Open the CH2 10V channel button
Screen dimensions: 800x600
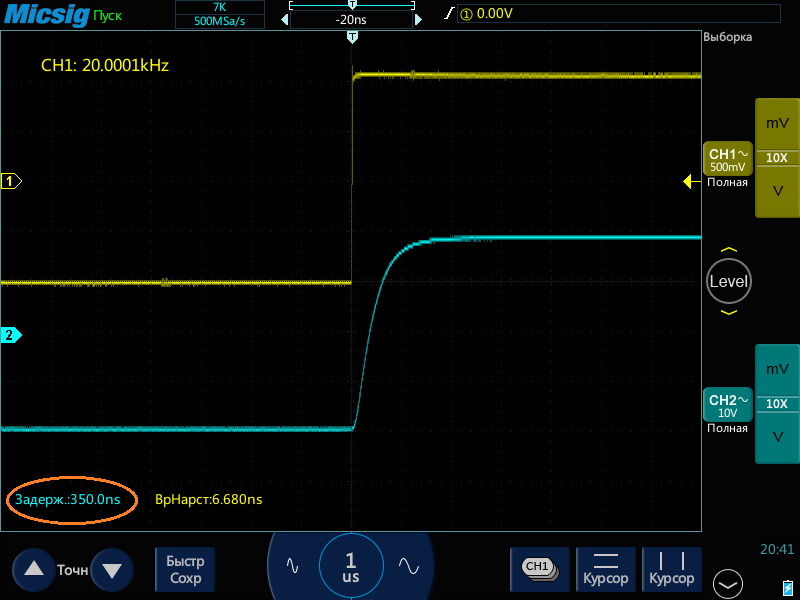(x=728, y=405)
